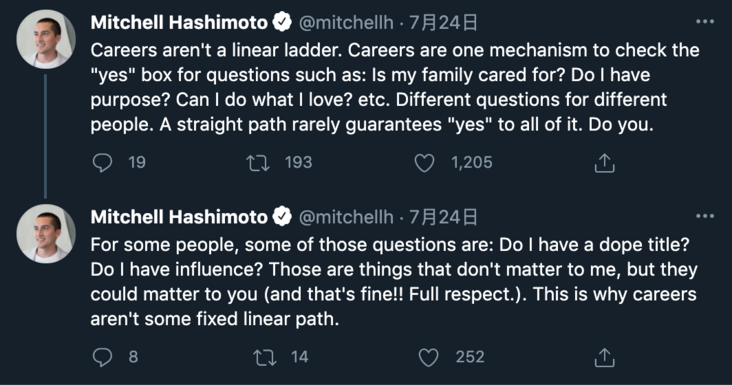
Task: Open the Mitchell Hashimoto name on second tweet
Action: click(x=179, y=217)
